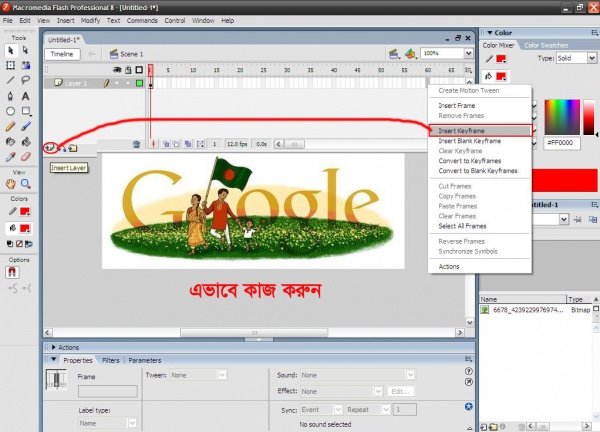Select the Free Transform tool

click(x=11, y=65)
